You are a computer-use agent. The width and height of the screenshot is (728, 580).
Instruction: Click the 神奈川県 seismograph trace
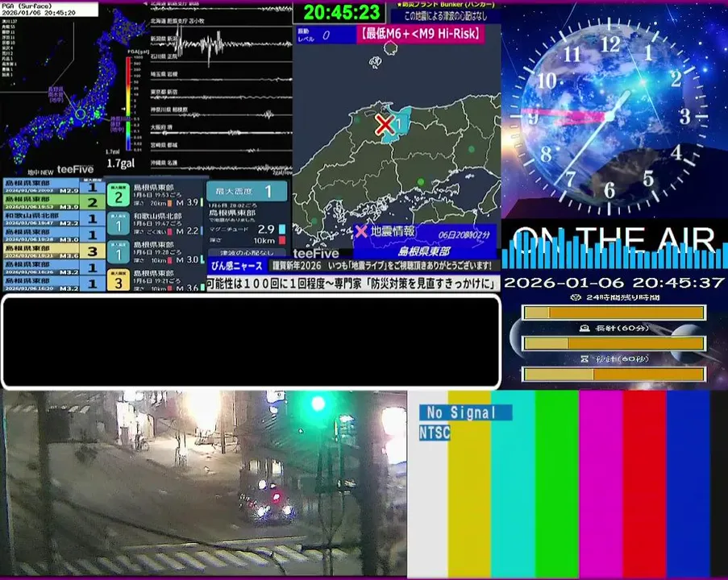click(221, 113)
